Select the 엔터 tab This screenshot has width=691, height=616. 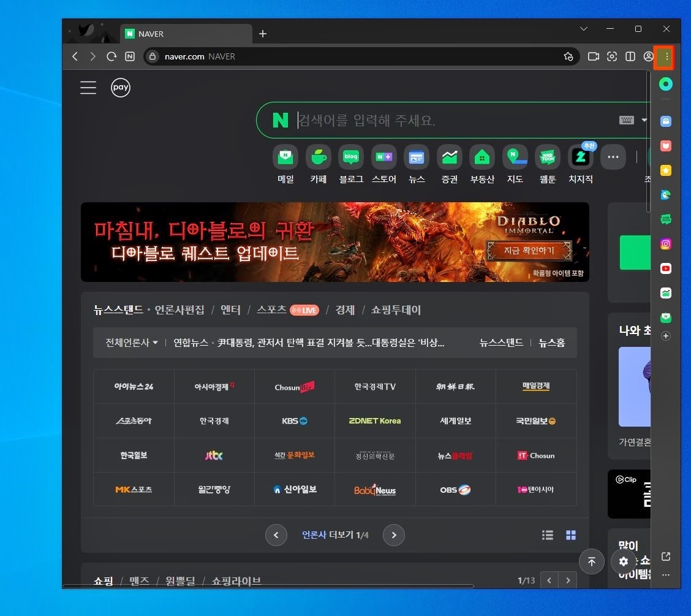click(230, 310)
